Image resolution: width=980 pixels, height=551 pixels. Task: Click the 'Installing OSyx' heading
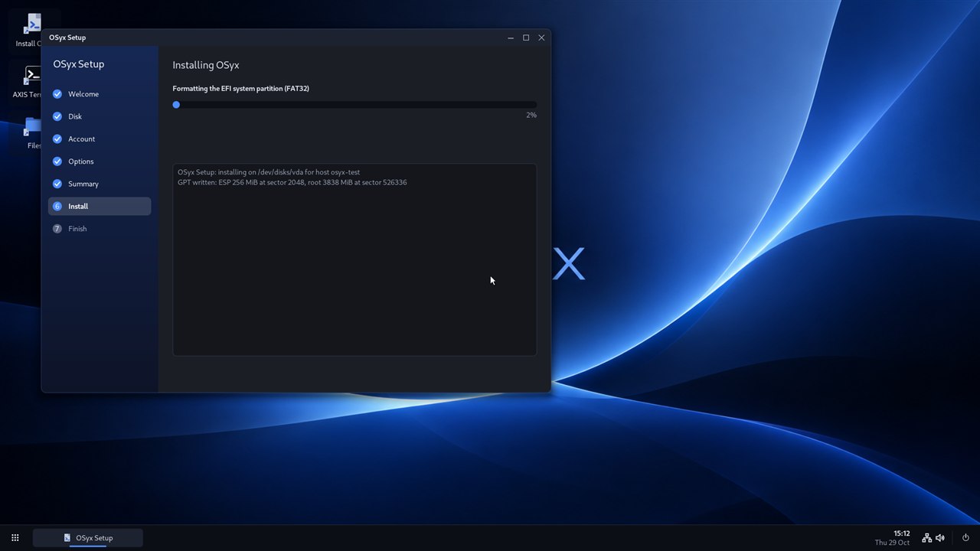pyautogui.click(x=206, y=65)
